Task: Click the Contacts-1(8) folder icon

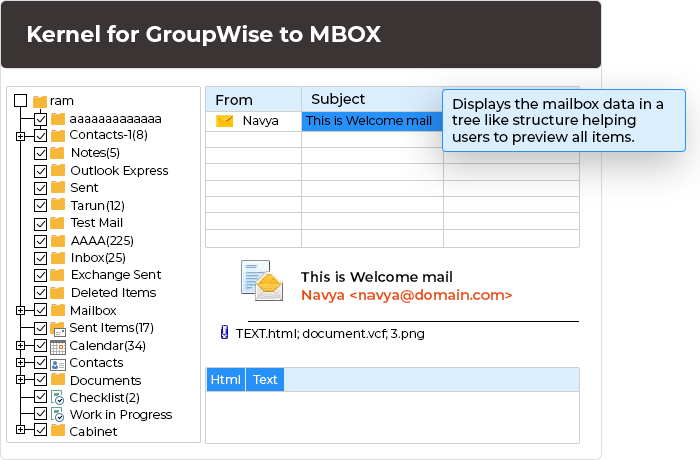Action: [58, 135]
